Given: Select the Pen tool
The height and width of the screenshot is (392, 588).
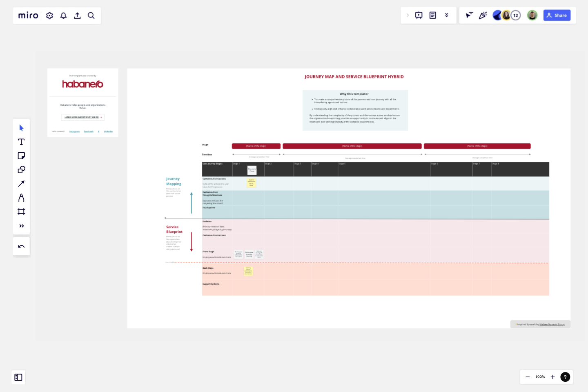Looking at the screenshot, I should (21, 197).
